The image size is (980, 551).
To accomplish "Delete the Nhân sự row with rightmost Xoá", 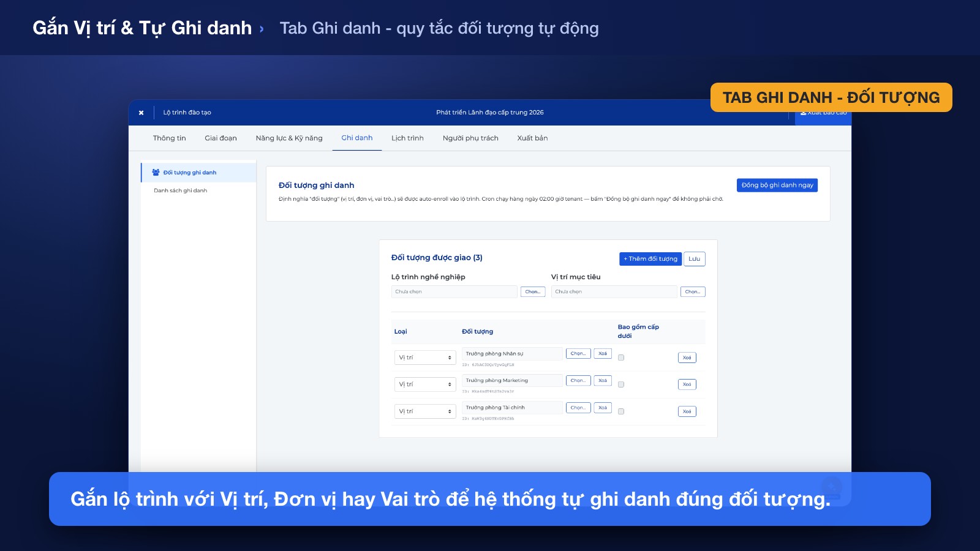I will 687,358.
